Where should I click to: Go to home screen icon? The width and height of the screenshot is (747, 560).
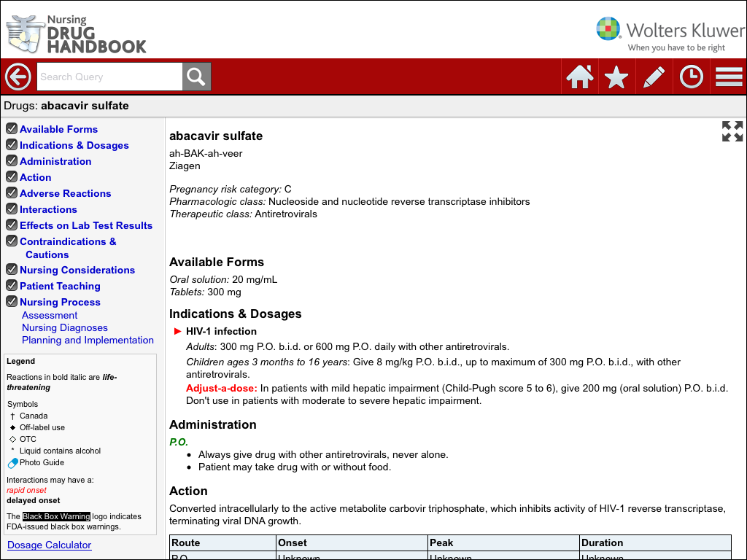coord(580,77)
